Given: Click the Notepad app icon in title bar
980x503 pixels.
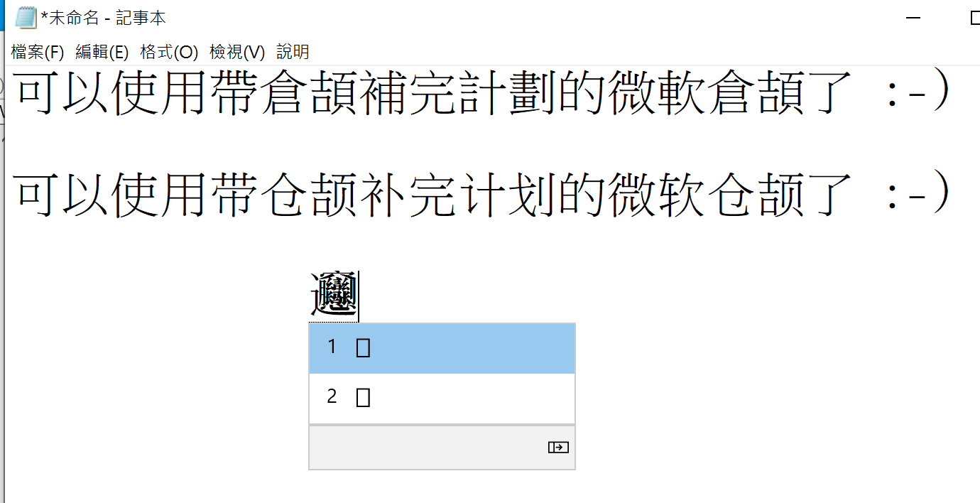Looking at the screenshot, I should (x=26, y=18).
